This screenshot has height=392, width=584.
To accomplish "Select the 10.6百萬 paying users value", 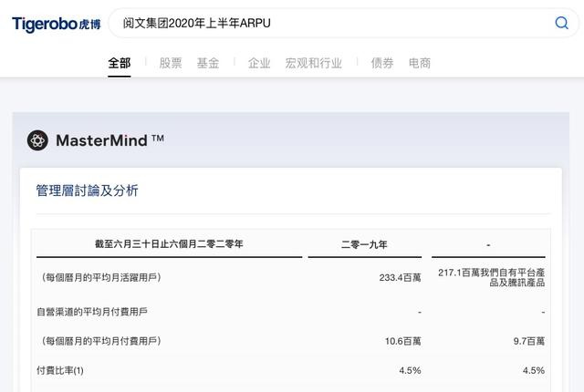I will tap(403, 341).
